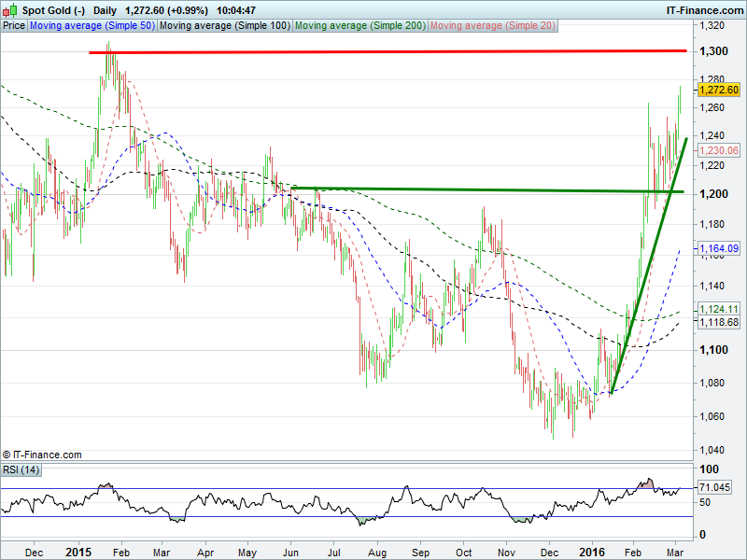Click the 100 label on RSI axis
Image resolution: width=747 pixels, height=560 pixels.
click(x=709, y=469)
